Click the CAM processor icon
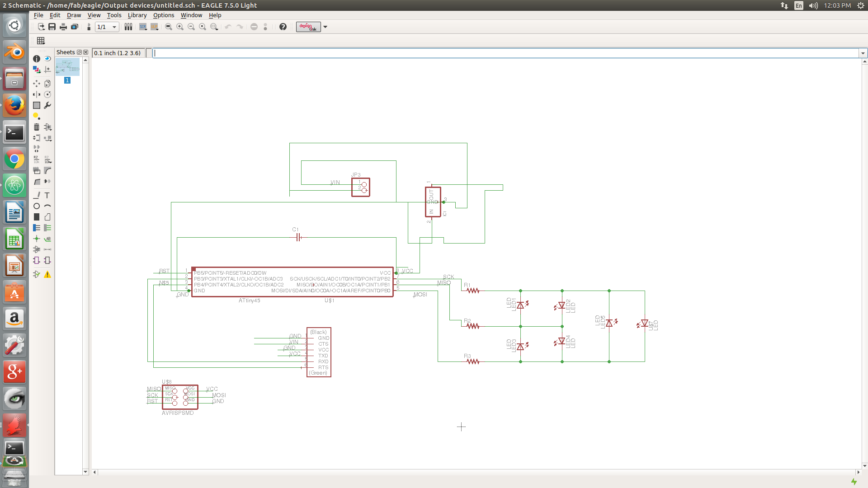This screenshot has width=868, height=488. (x=75, y=27)
